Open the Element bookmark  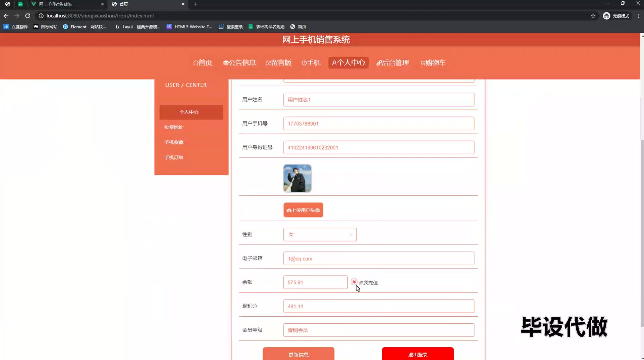click(x=85, y=27)
